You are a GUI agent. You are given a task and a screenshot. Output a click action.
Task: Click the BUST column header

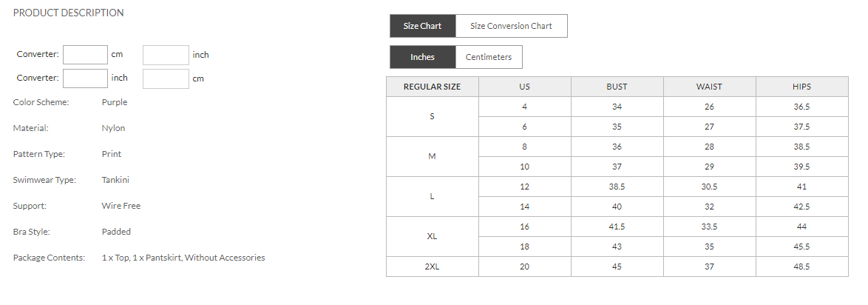tap(617, 87)
